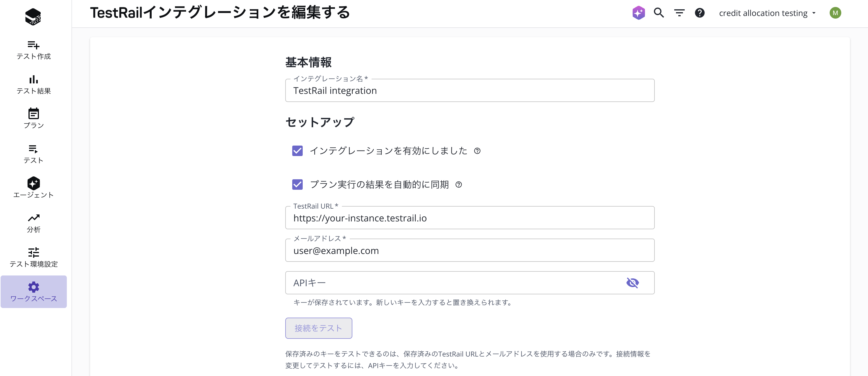
Task: Open the テスト結果 sidebar section
Action: [34, 85]
